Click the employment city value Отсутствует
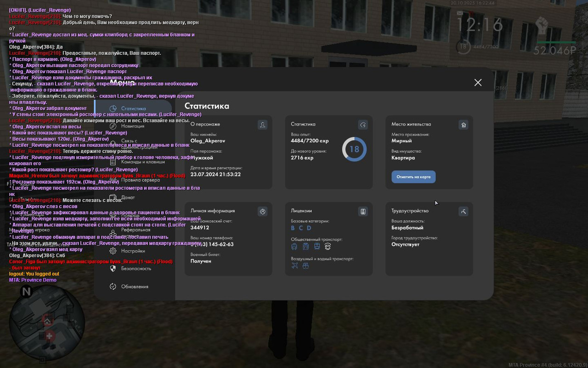Screen dimensions: 588x368 click(x=405, y=244)
